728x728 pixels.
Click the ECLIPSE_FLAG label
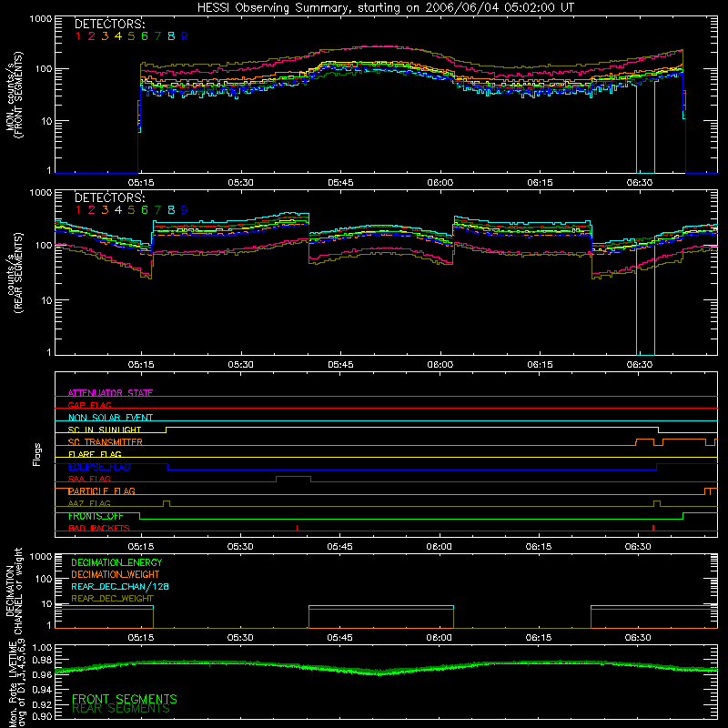99,467
